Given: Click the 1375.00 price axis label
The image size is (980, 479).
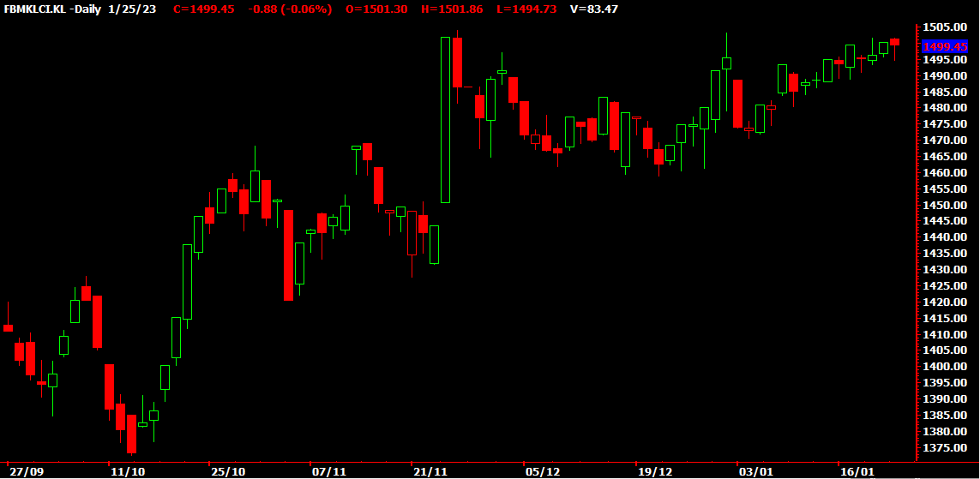Looking at the screenshot, I should pyautogui.click(x=946, y=448).
